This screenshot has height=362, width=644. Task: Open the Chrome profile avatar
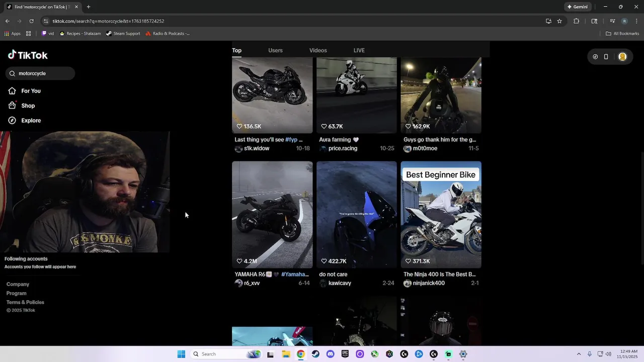(624, 21)
